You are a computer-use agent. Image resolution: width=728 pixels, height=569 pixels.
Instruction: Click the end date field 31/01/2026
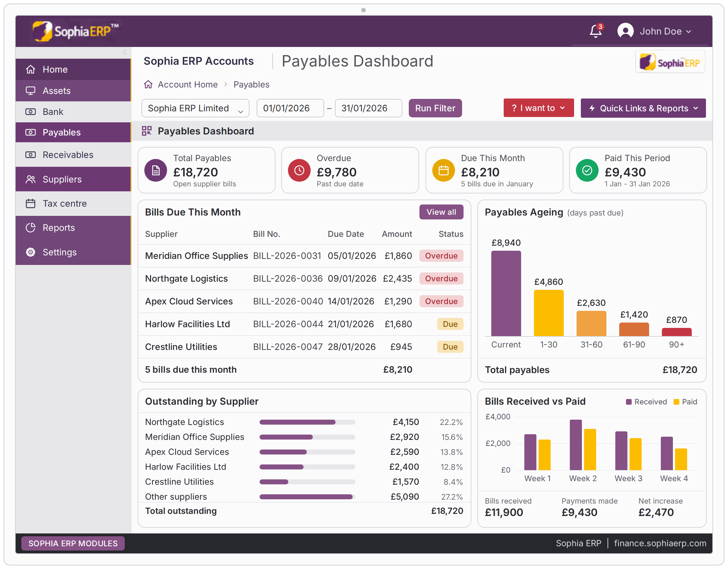coord(368,108)
